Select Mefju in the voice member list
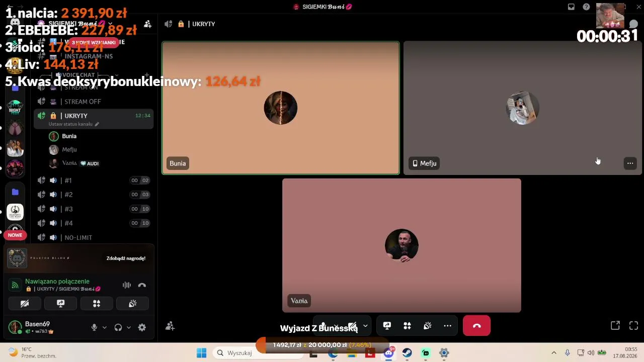Viewport: 644px width, 362px height. click(x=100, y=149)
